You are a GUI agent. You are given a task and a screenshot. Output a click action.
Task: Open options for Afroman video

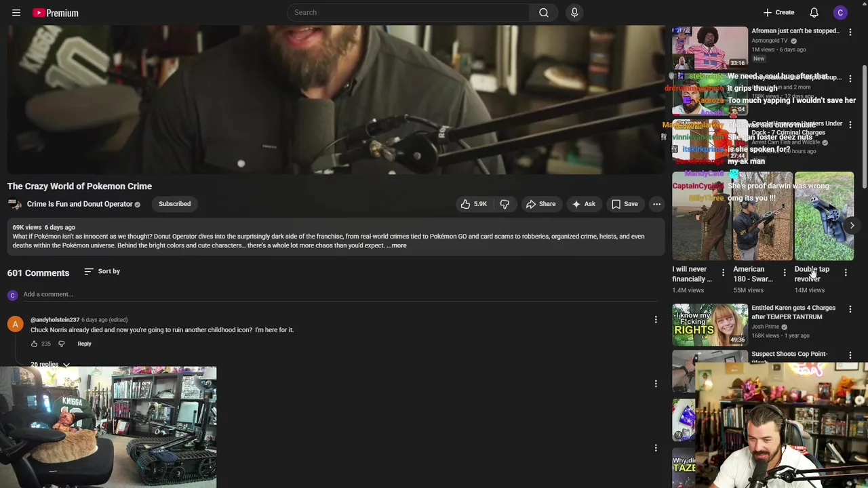coord(850,32)
